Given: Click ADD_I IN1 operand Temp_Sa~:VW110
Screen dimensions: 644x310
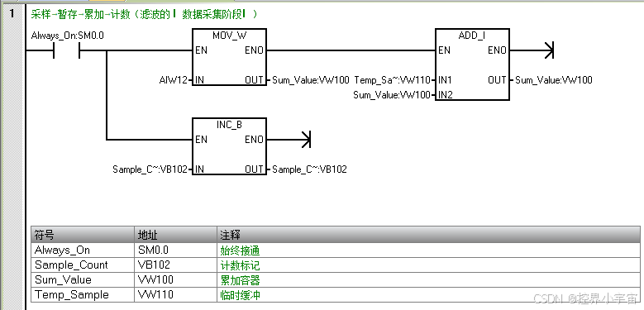Looking at the screenshot, I should (392, 80).
